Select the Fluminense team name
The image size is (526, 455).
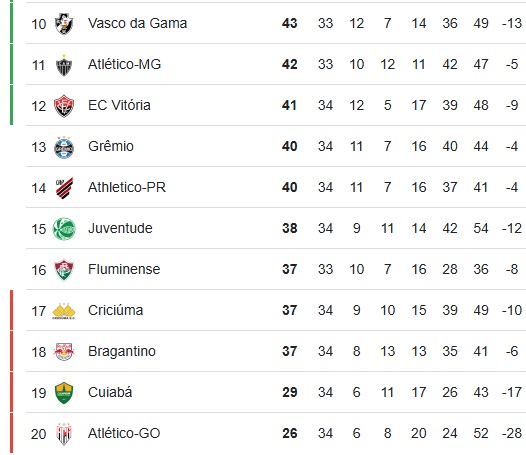[x=124, y=269]
